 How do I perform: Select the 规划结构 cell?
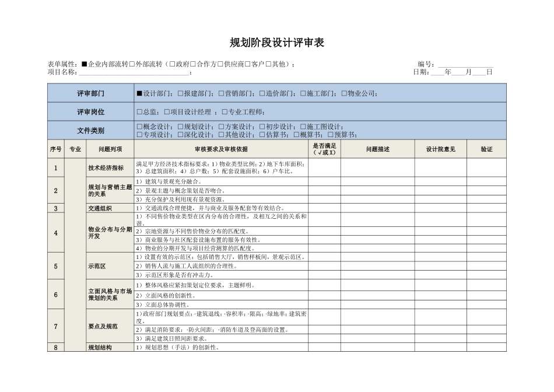110,347
